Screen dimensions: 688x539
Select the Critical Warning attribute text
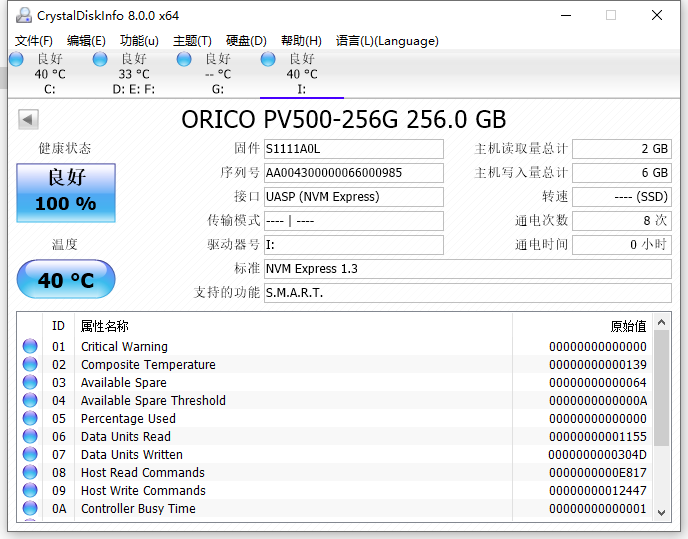point(124,347)
